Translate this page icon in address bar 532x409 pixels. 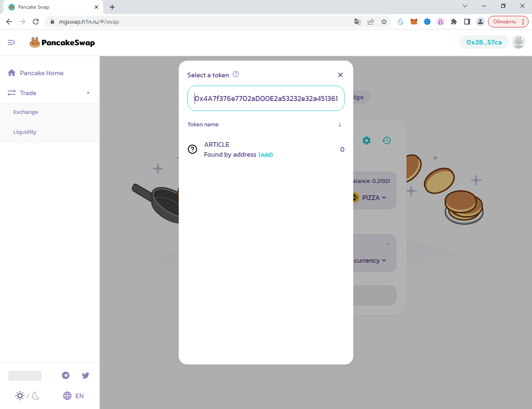click(x=357, y=22)
